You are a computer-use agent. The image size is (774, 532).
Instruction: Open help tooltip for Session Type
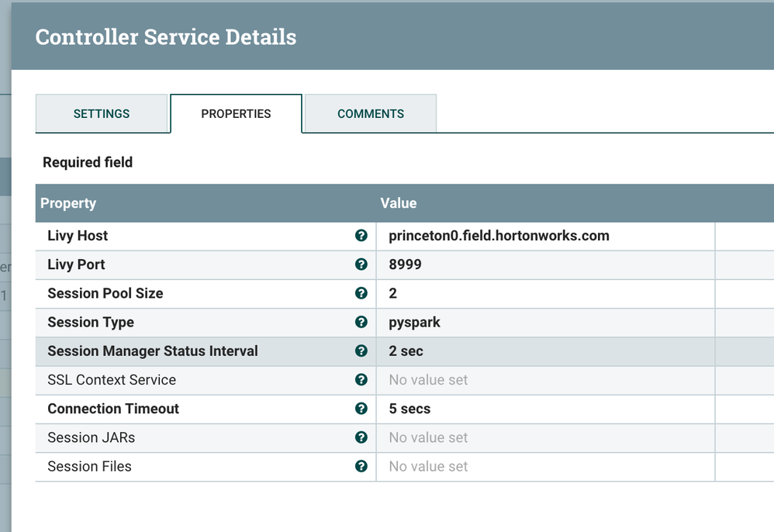[x=361, y=322]
